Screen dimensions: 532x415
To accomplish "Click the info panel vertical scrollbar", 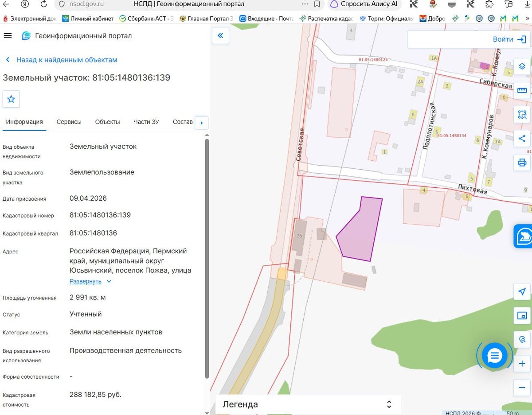I will click(207, 259).
